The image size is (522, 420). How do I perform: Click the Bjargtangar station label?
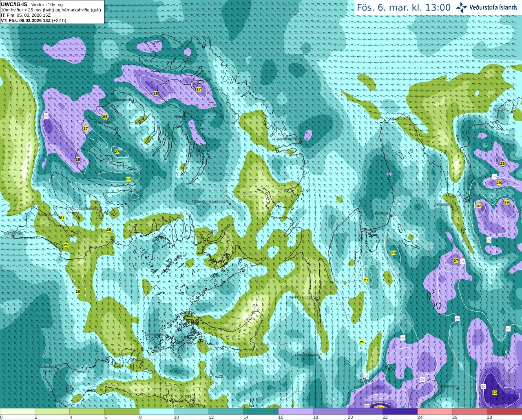pos(13,233)
